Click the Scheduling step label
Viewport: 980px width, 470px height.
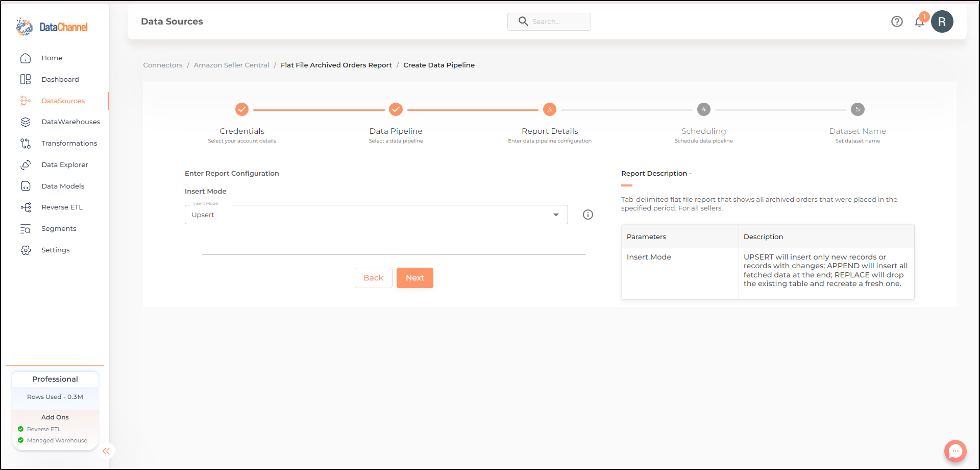(704, 131)
